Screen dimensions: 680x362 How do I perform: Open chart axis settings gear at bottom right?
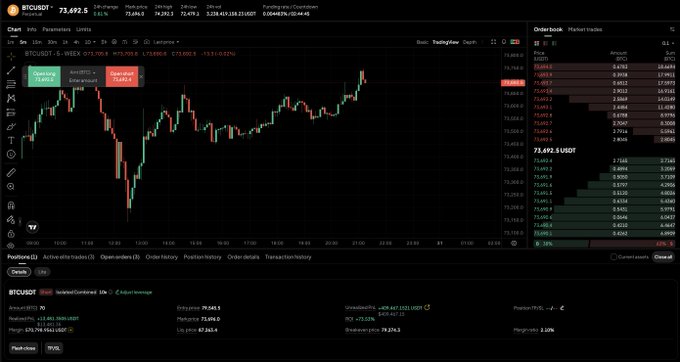[514, 243]
